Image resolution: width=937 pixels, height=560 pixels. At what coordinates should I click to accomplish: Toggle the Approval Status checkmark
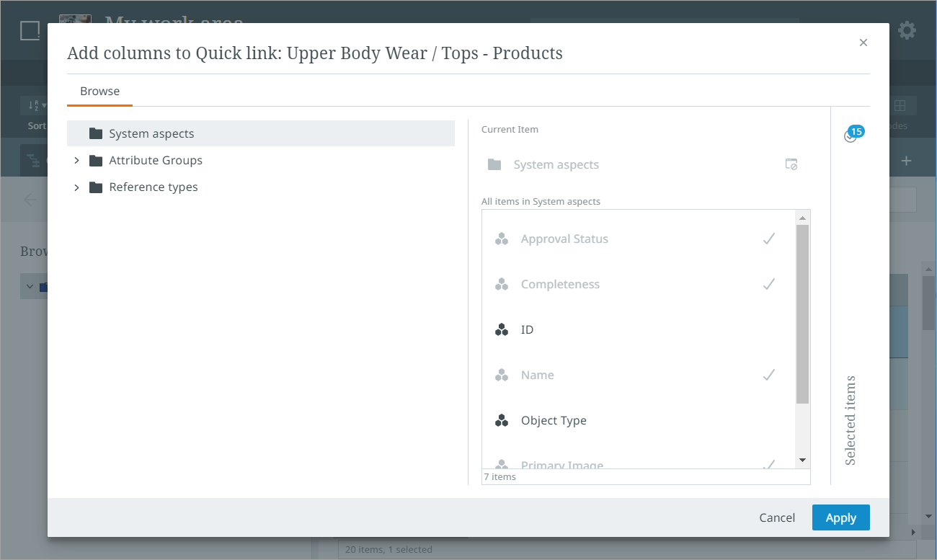point(769,239)
